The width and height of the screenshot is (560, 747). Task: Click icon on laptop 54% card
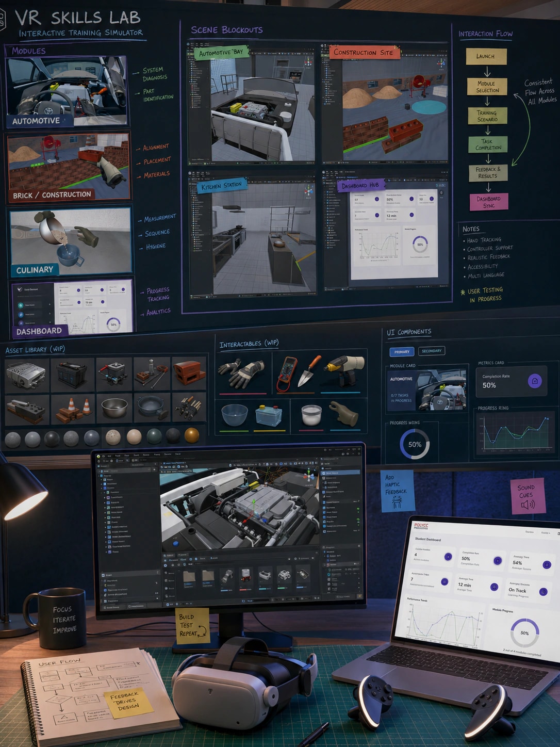point(547,564)
